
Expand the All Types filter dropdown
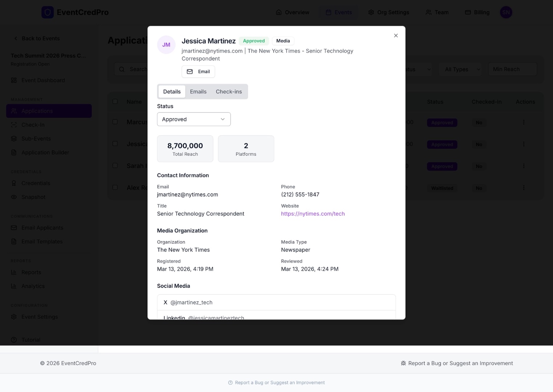tap(460, 69)
